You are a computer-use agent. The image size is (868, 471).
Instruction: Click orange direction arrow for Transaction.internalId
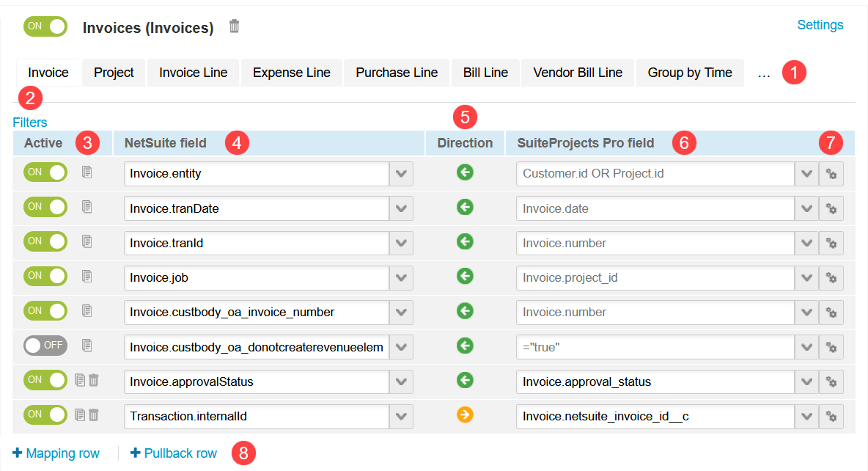465,415
